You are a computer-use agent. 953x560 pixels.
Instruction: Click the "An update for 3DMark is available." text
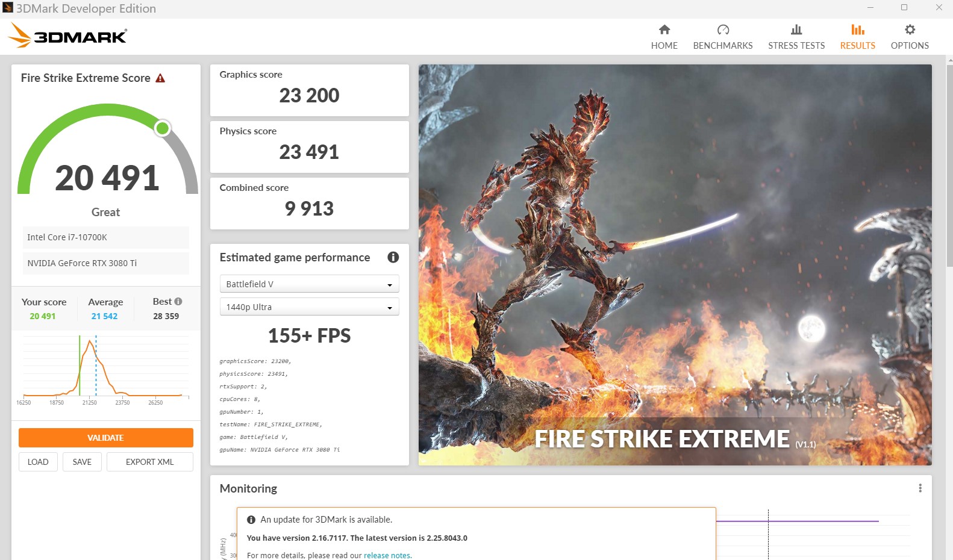327,520
